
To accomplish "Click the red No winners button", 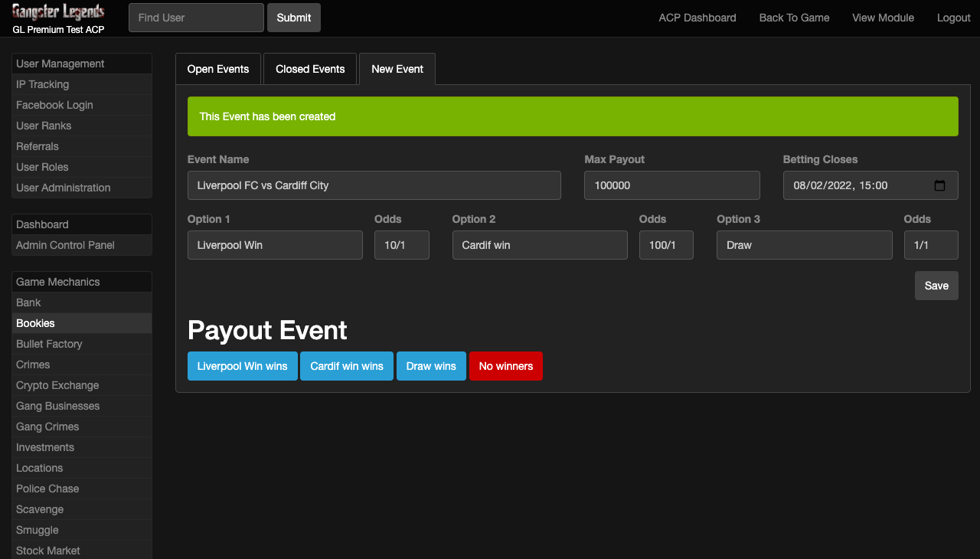I will (505, 366).
